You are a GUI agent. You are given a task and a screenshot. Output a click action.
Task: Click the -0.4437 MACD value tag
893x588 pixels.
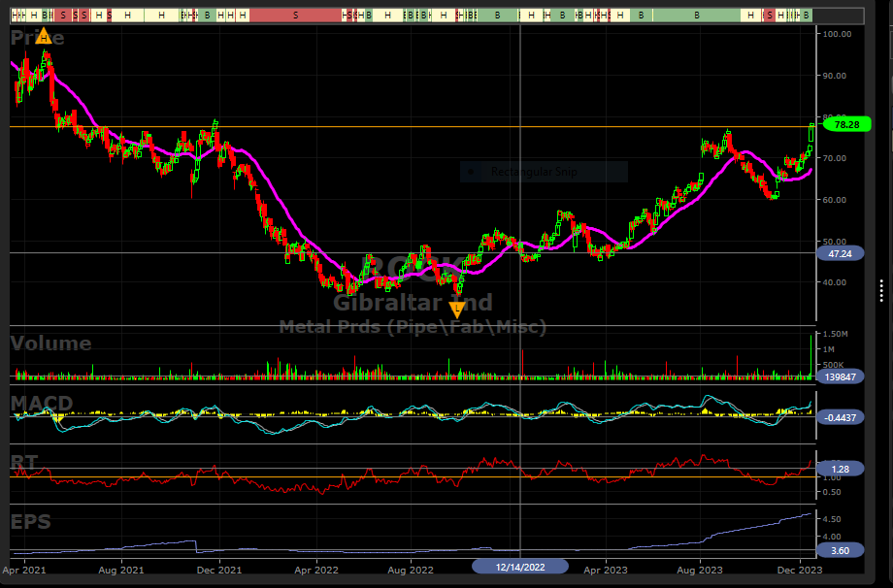click(841, 417)
